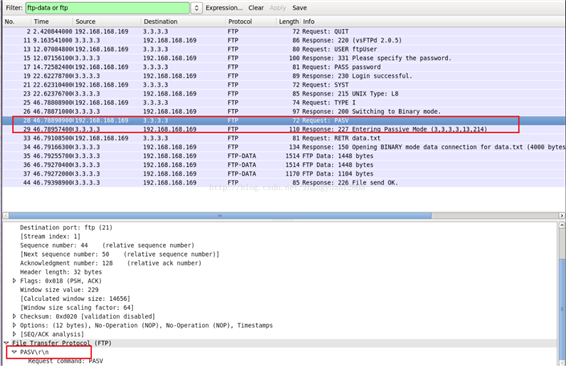Collapse the File Transfer Protocol (FTP) section
The height and width of the screenshot is (368, 566).
pyautogui.click(x=6, y=343)
